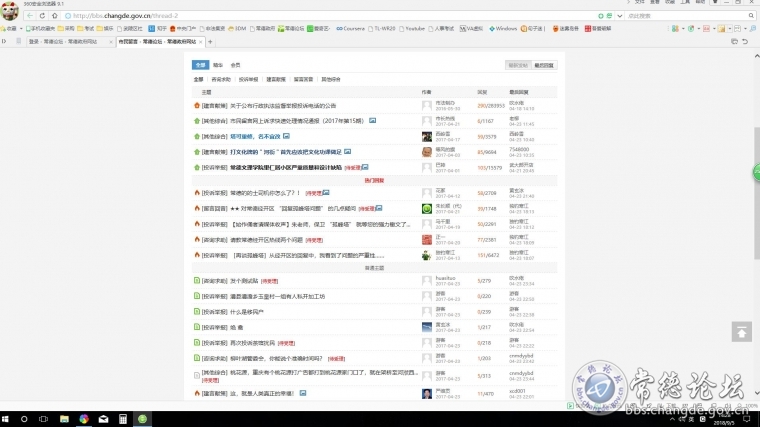Click the rightmost magnifier extension icon
The width and height of the screenshot is (760, 427).
coord(753,29)
